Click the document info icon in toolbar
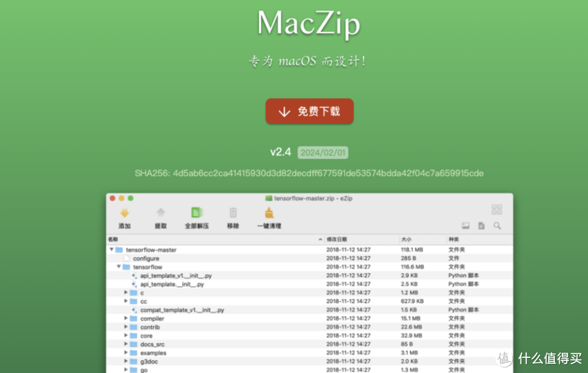Viewport: 588px width, 373px height. 481,226
